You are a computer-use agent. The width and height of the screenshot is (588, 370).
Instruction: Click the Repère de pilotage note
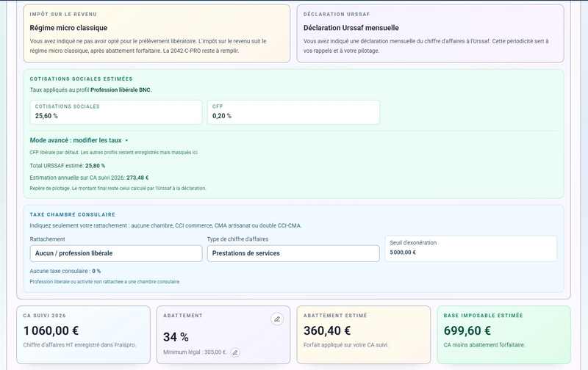click(x=118, y=189)
